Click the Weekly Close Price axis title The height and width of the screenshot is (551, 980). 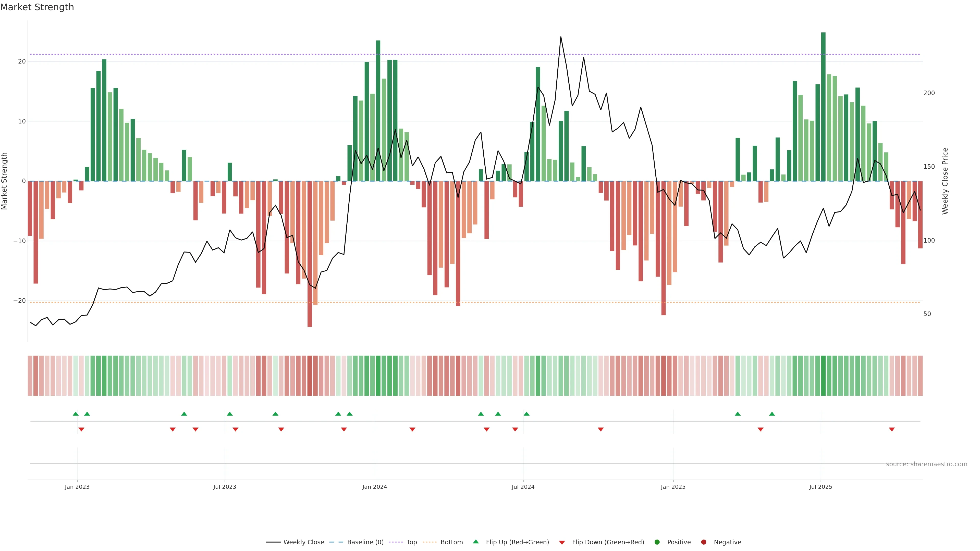point(945,181)
